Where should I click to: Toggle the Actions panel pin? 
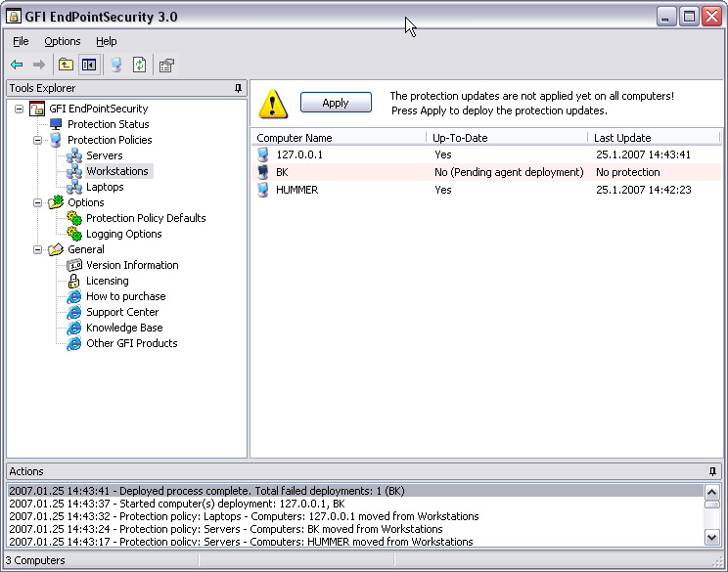pyautogui.click(x=712, y=471)
